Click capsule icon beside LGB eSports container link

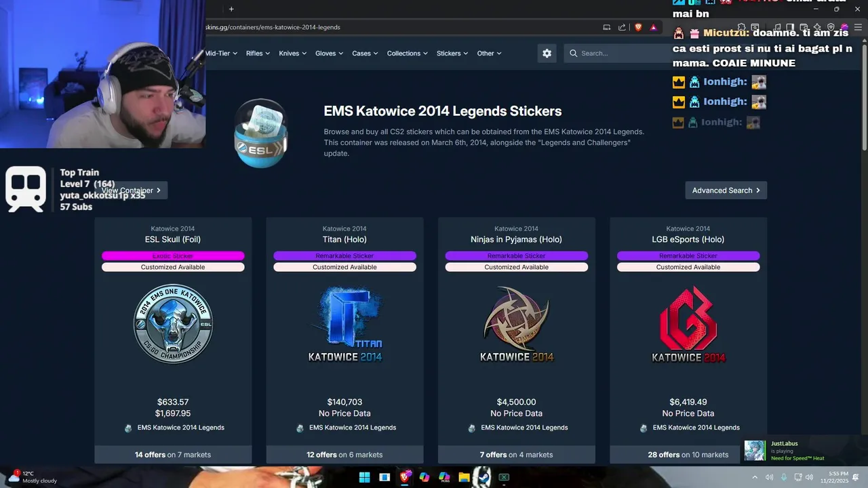644,428
